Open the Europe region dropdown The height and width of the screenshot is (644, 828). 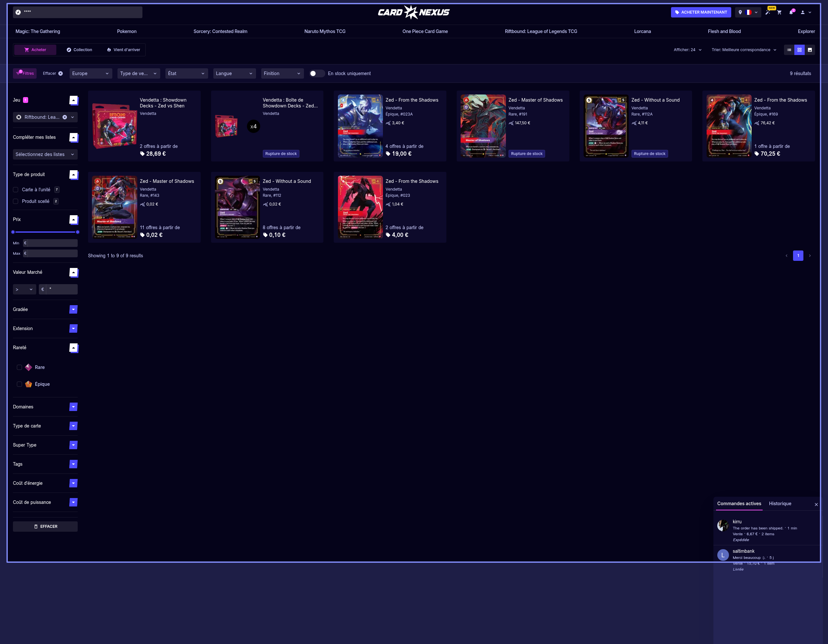[91, 73]
